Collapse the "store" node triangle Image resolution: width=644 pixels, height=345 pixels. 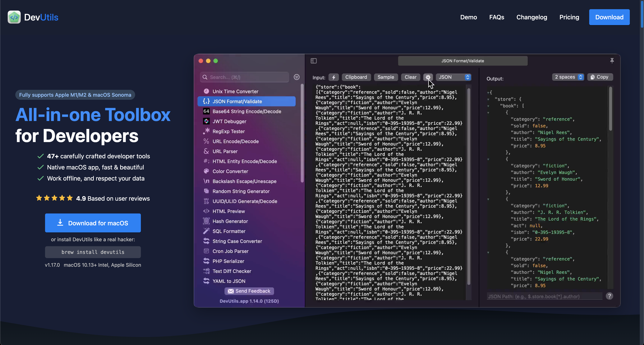(488, 99)
